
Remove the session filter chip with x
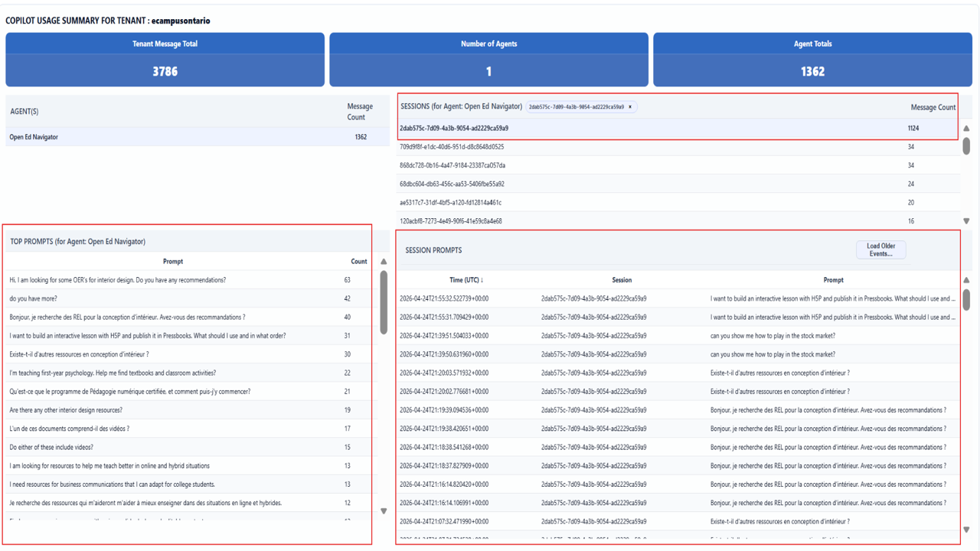point(630,107)
